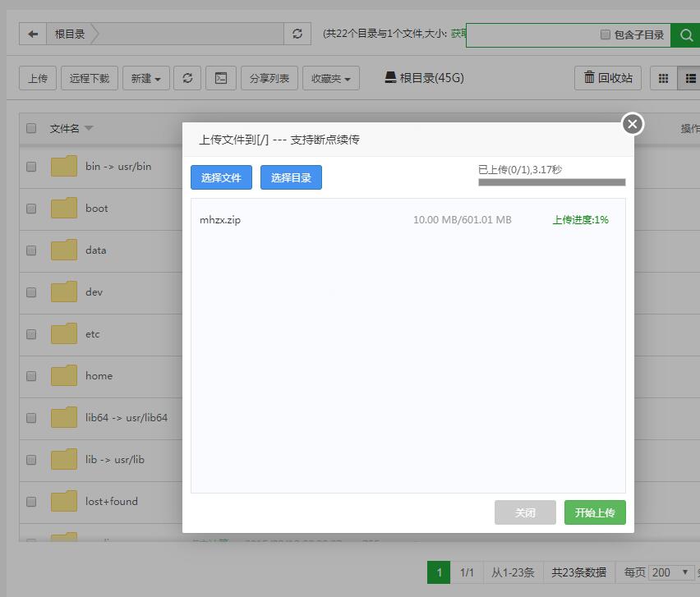Expand the 收藏夹 dropdown

coord(330,78)
